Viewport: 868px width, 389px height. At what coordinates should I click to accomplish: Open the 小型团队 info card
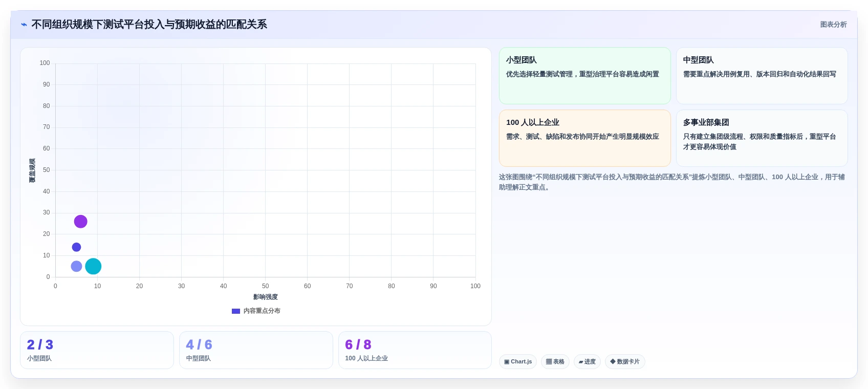pyautogui.click(x=585, y=76)
